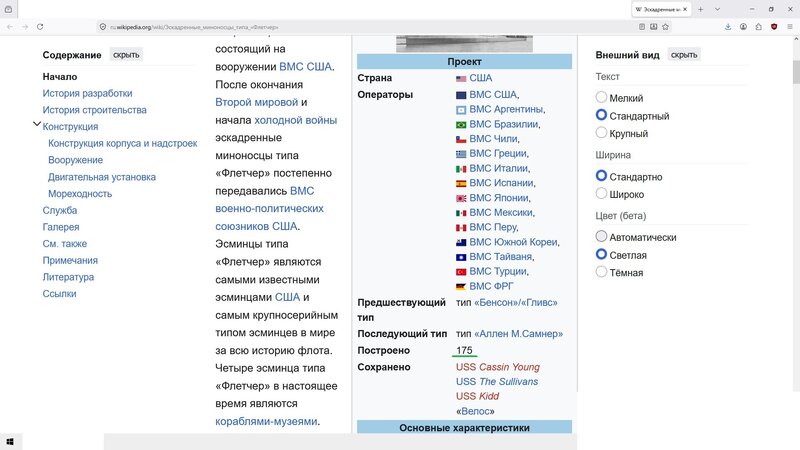
Task: Open the extensions icon in toolbar
Action: coord(759,27)
